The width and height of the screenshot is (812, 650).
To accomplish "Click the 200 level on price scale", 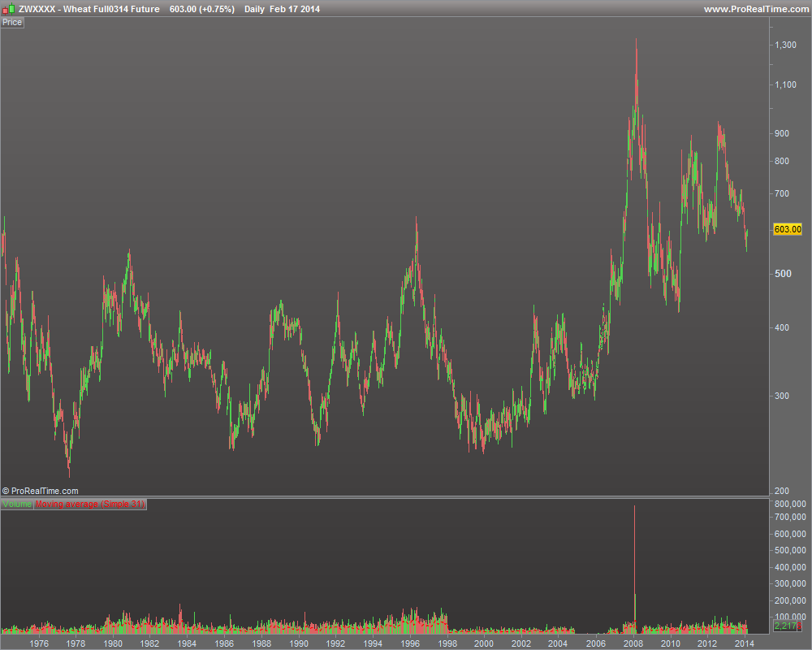I will [x=781, y=491].
